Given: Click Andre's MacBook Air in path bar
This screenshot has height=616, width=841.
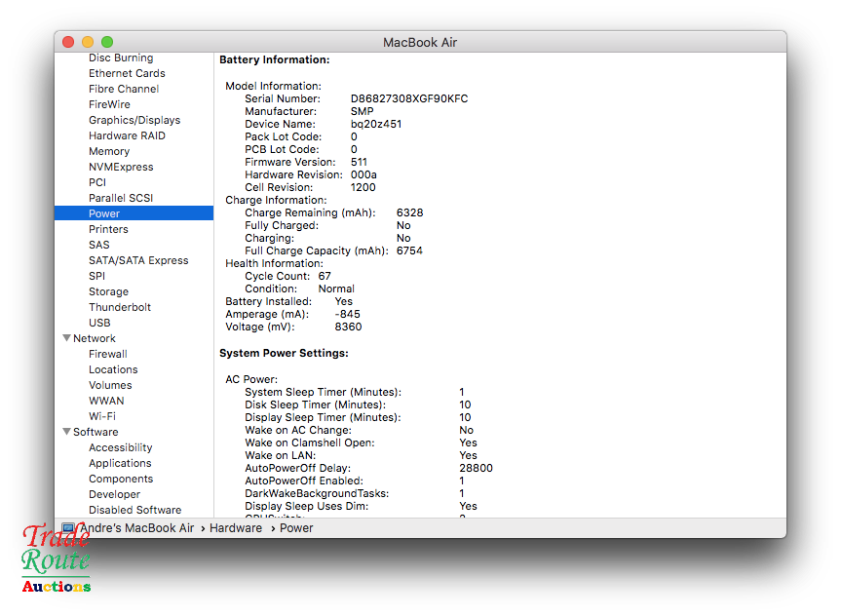Looking at the screenshot, I should 136,527.
